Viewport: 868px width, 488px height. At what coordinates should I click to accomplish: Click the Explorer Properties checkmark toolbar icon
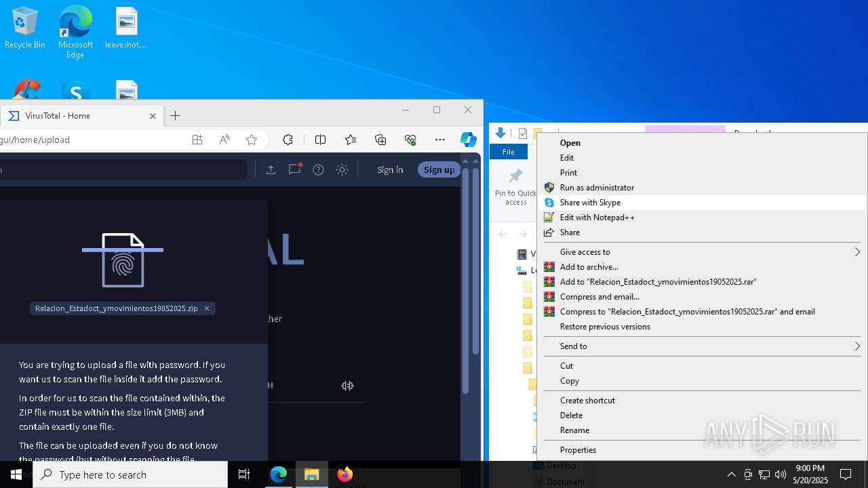pyautogui.click(x=522, y=134)
